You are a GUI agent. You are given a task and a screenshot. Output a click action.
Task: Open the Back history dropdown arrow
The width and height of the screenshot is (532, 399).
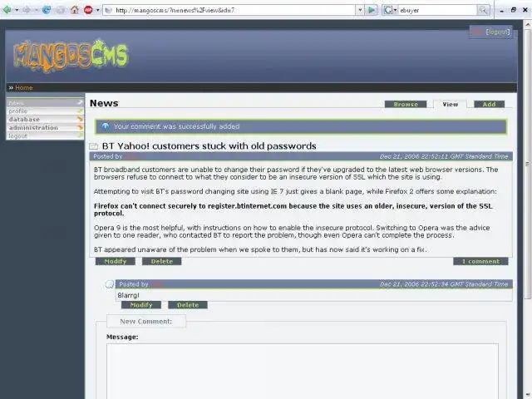point(17,10)
